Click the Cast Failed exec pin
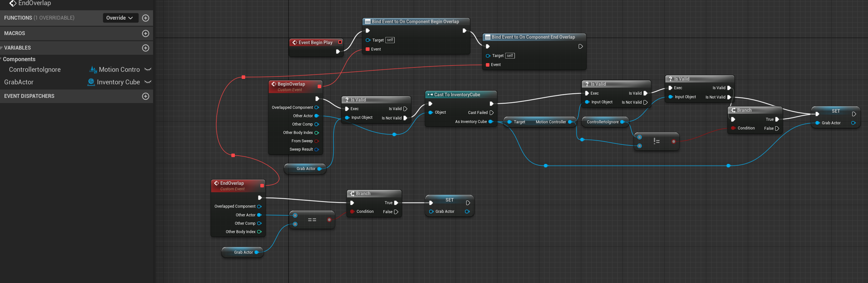The height and width of the screenshot is (283, 868). click(x=492, y=113)
